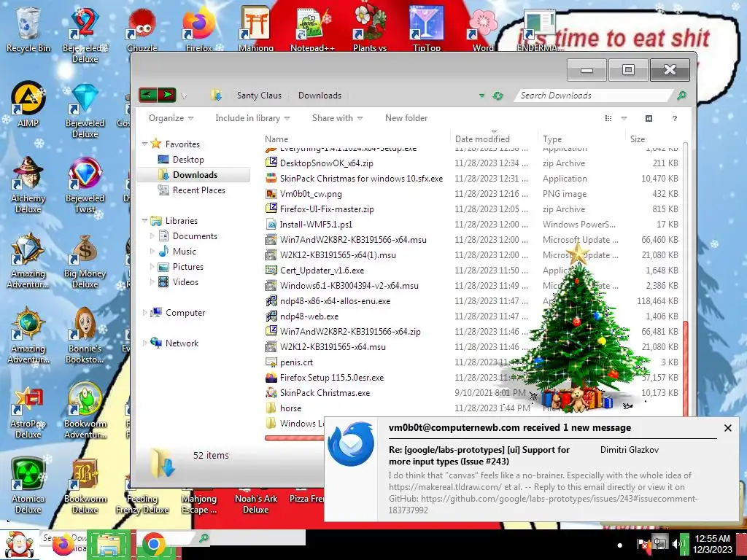Select the Pictures library
Image resolution: width=747 pixels, height=560 pixels.
tap(187, 267)
